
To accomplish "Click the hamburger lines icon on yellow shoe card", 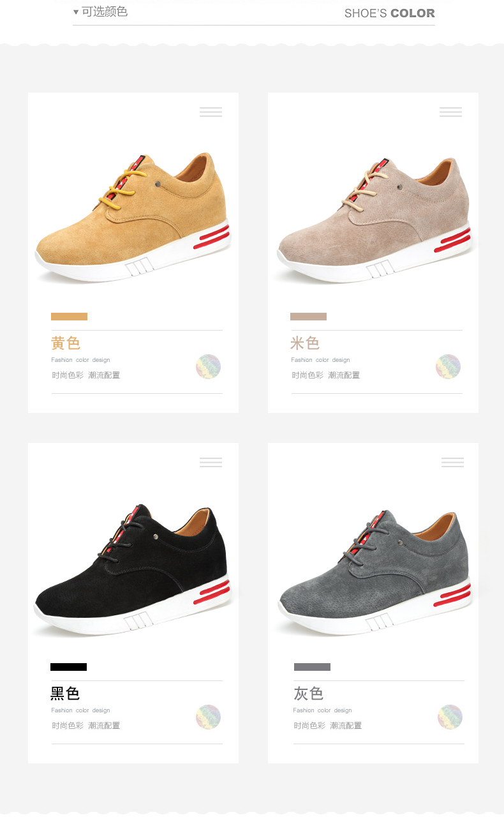I will (211, 112).
